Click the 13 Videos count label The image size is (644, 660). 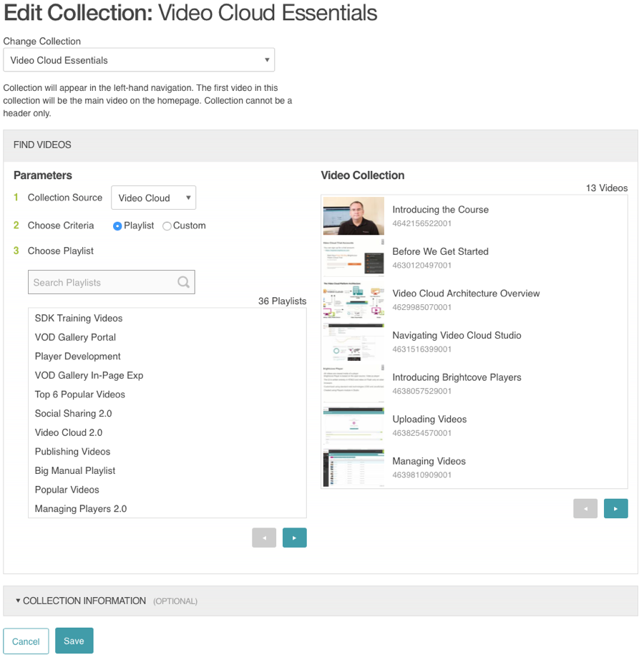coord(607,188)
